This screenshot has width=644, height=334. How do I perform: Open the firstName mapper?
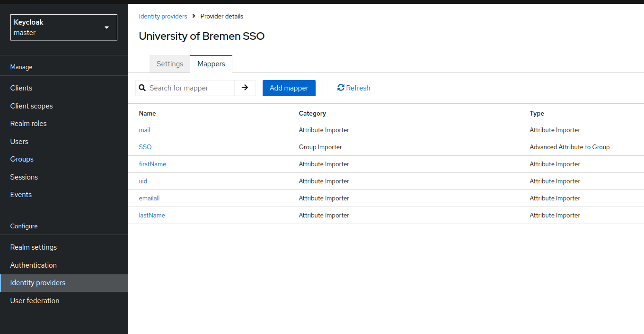point(152,164)
